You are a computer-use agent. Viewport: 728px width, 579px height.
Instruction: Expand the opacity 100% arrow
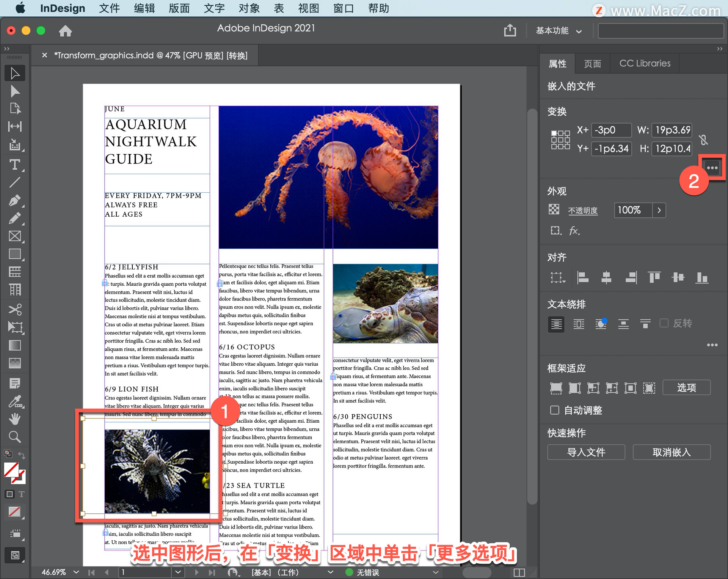(659, 210)
